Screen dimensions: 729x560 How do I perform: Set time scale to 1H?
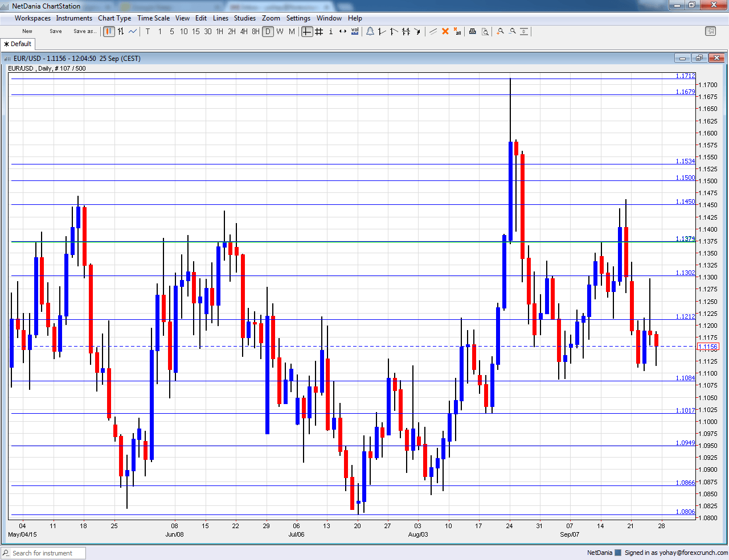(220, 31)
